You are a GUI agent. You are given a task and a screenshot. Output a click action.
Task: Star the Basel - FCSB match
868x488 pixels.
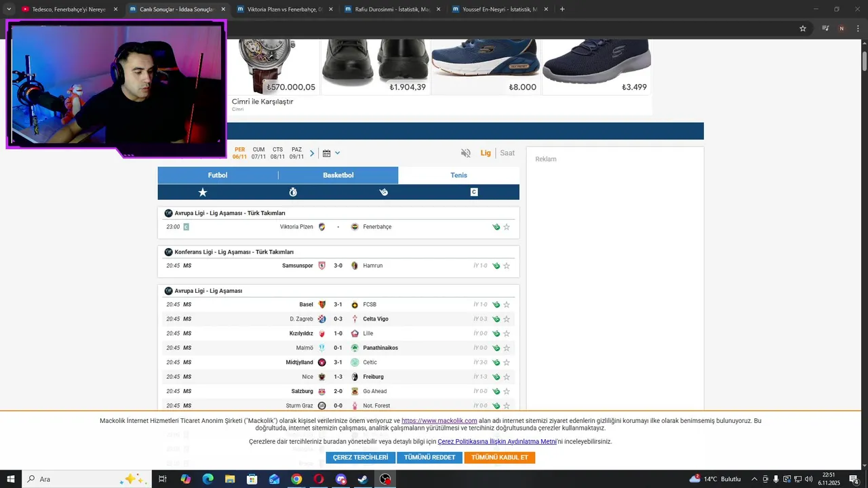[x=507, y=305]
